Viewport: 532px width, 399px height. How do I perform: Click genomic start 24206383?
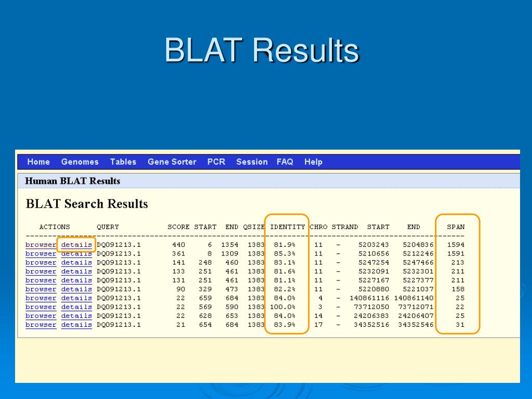coord(371,315)
